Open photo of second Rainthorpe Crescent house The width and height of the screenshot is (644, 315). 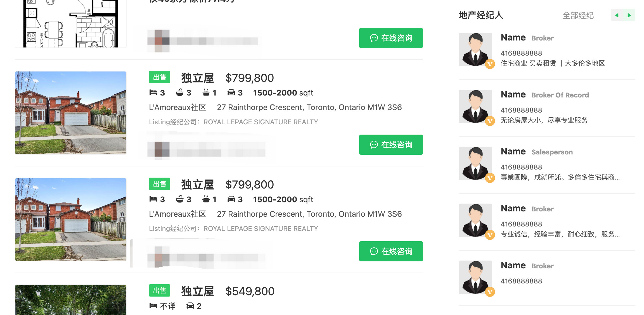click(x=71, y=219)
